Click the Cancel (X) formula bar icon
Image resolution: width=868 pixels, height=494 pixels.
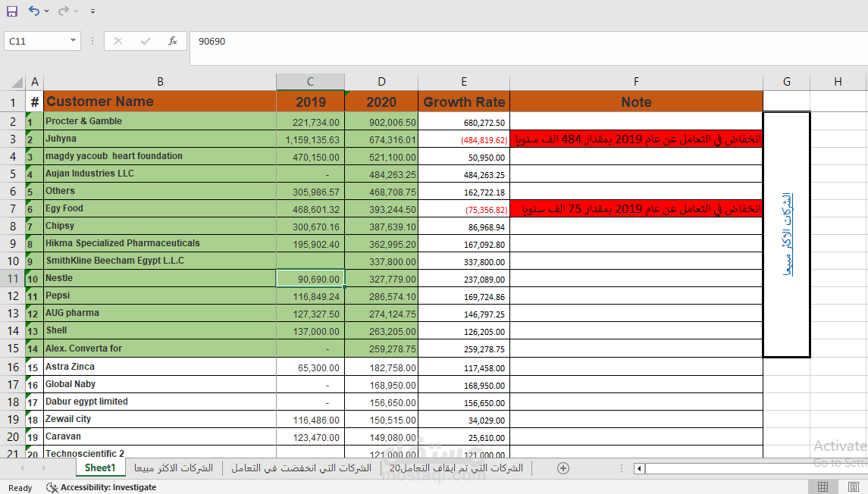[118, 41]
